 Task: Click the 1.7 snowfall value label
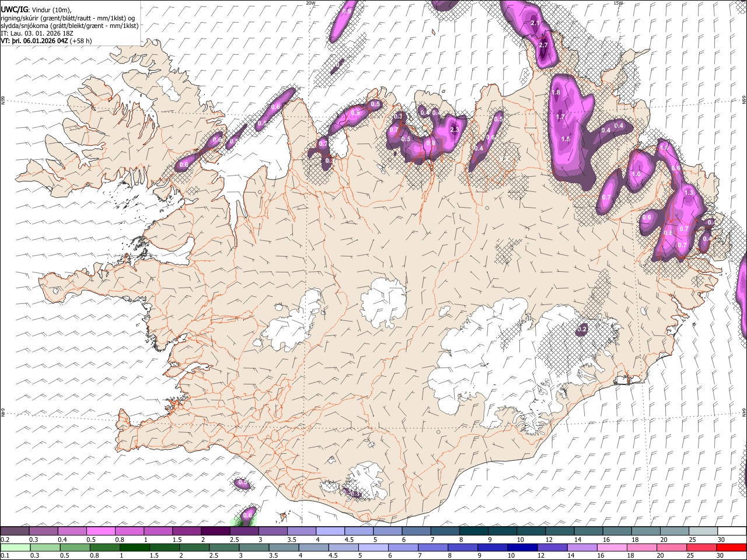(x=560, y=117)
